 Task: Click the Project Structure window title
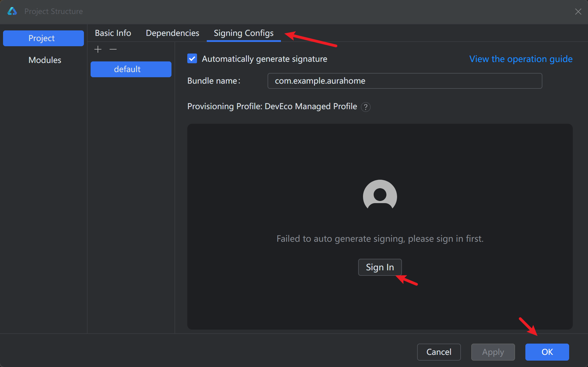point(54,11)
